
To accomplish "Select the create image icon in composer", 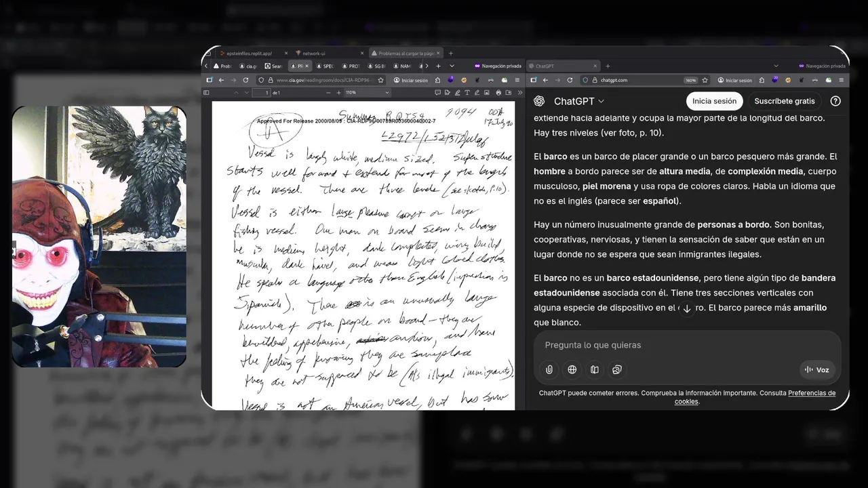I will click(x=617, y=369).
